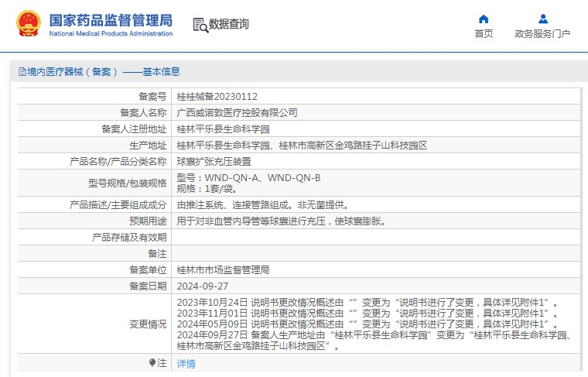Click the 备案号 row label
The image size is (588, 377).
pos(152,97)
